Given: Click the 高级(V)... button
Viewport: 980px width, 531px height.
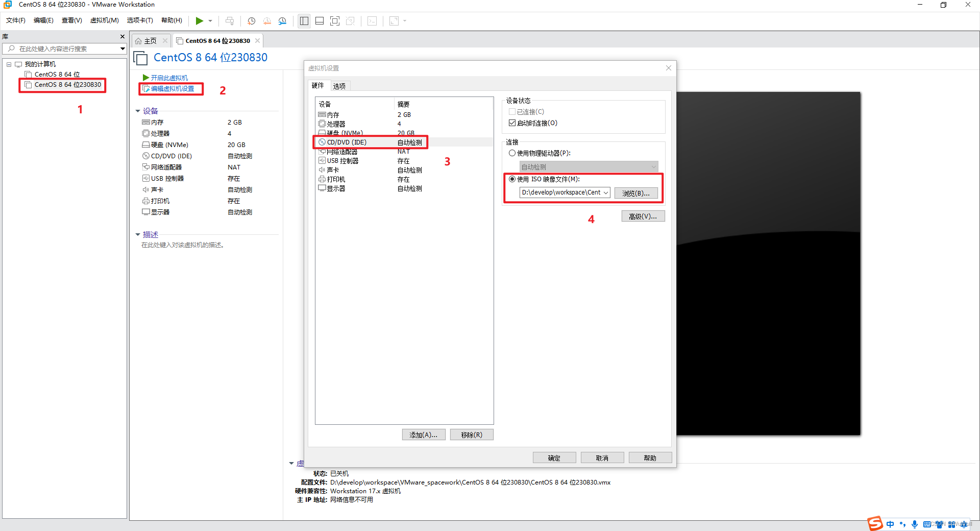Looking at the screenshot, I should [643, 216].
